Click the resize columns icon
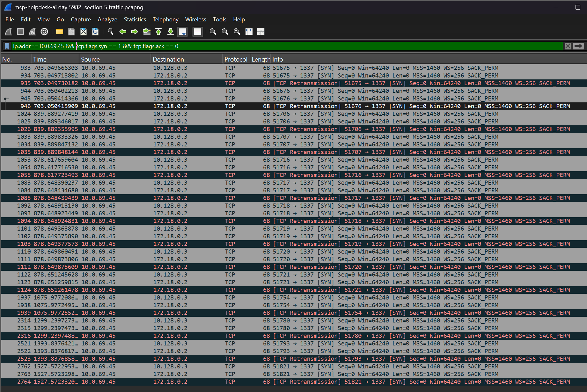587x392 pixels. click(249, 32)
